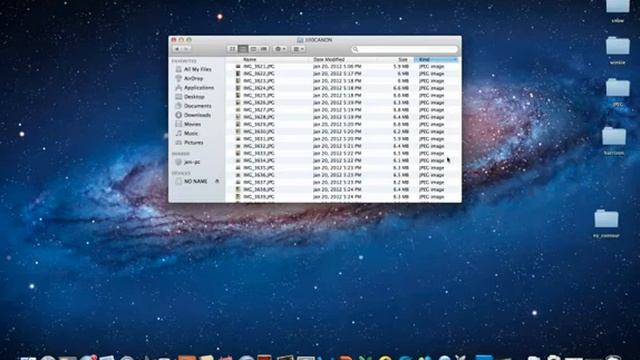The height and width of the screenshot is (360, 640).
Task: Go forward in Finder window
Action: pyautogui.click(x=186, y=49)
